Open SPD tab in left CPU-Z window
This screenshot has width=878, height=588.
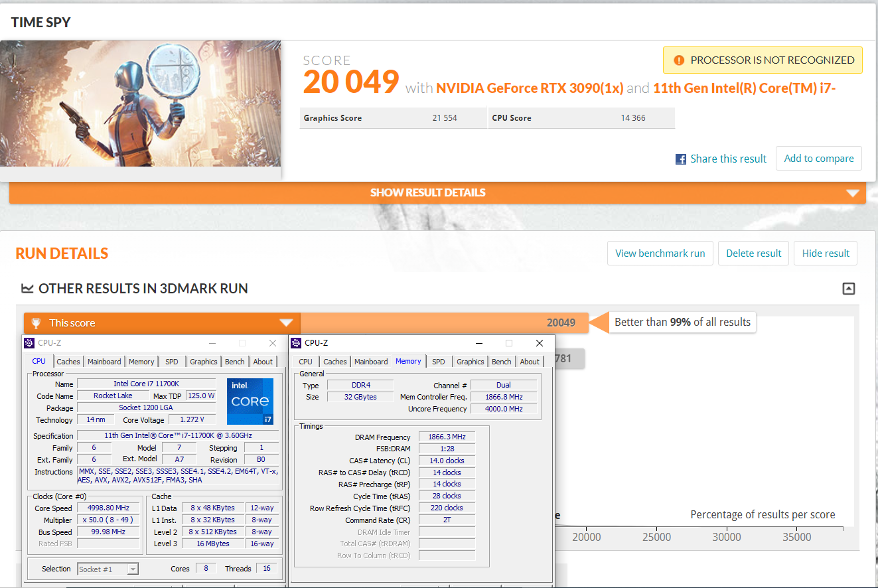tap(172, 362)
